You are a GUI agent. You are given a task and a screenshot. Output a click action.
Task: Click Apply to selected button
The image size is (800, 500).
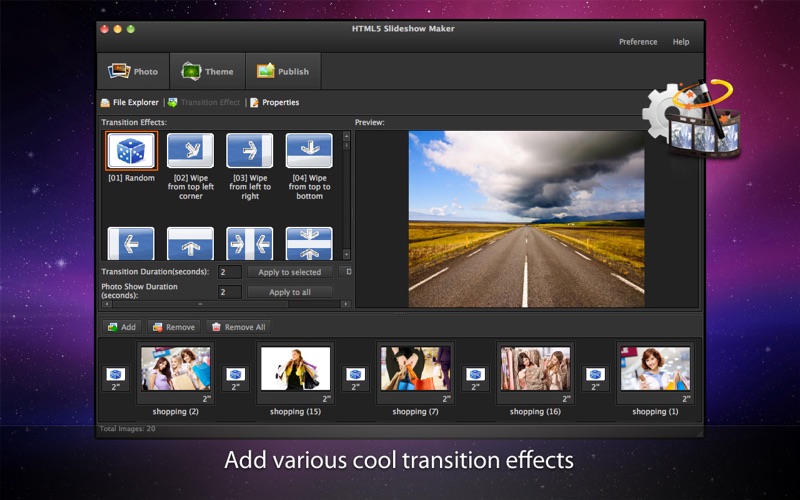coord(290,272)
